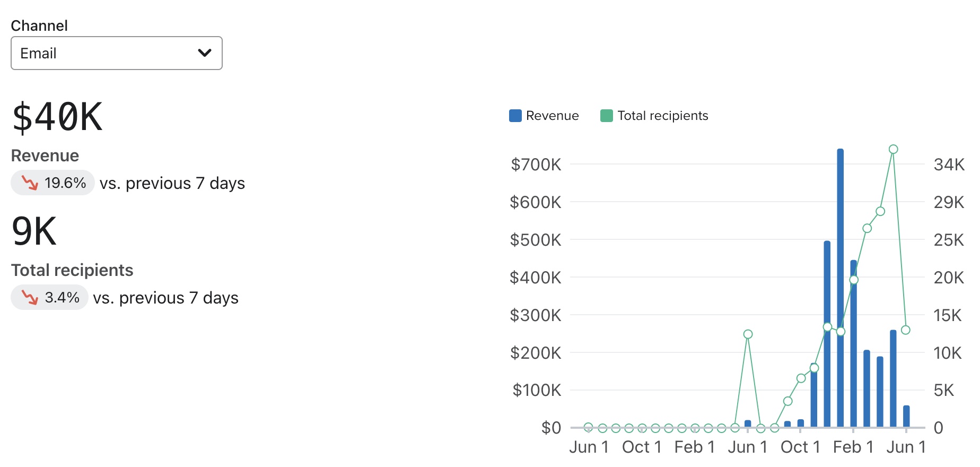
Task: Click the Revenue legend label text
Action: tap(552, 116)
